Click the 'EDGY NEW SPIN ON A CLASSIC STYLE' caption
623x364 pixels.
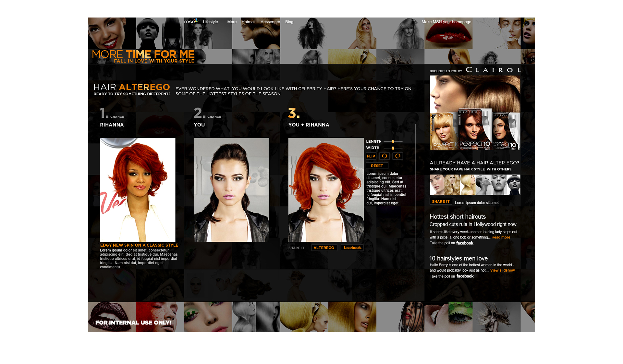click(x=139, y=245)
